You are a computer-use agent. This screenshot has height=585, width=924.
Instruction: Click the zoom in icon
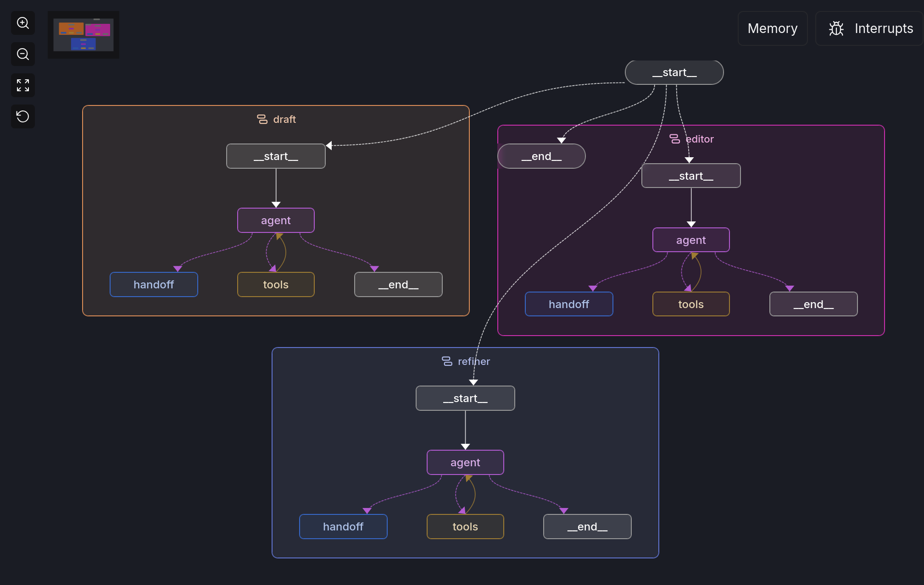click(22, 23)
